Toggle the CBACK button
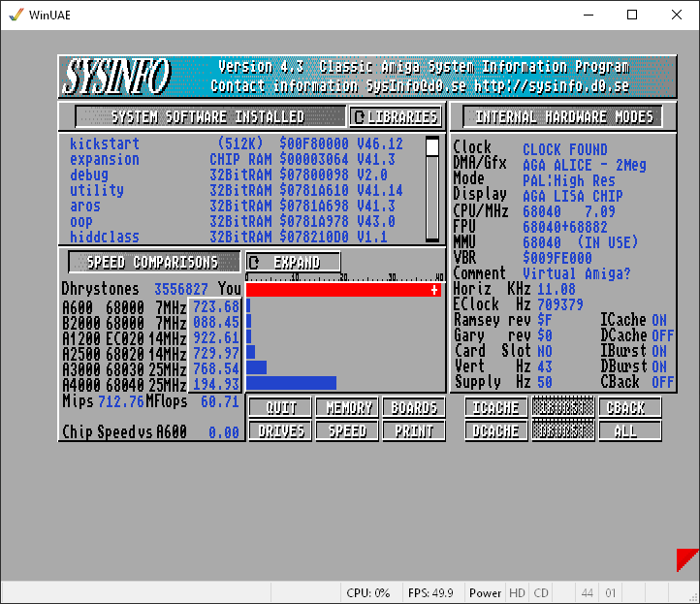 pos(630,407)
